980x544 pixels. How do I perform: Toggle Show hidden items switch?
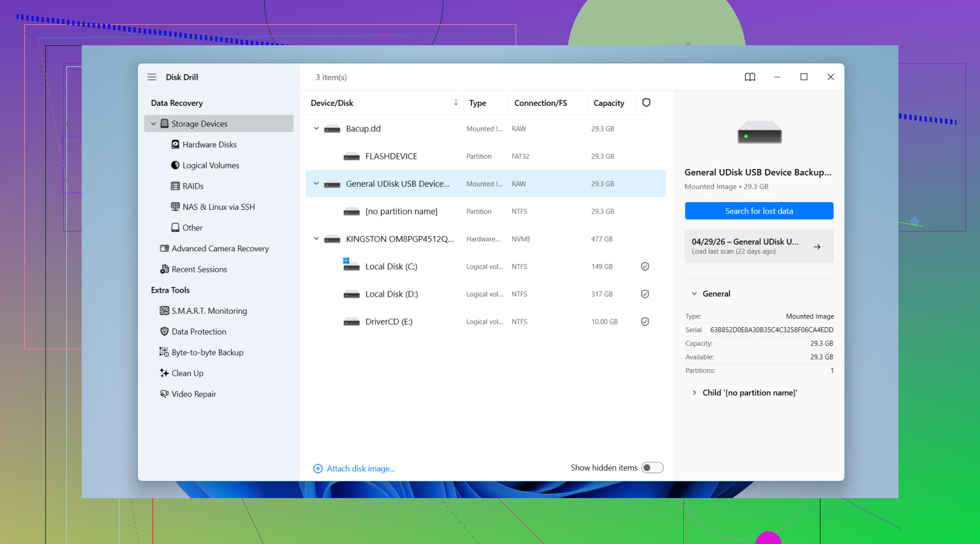tap(653, 467)
